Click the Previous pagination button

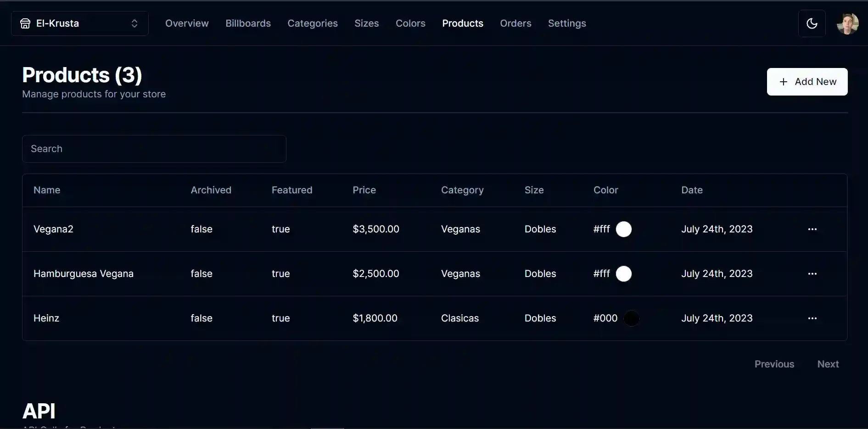(774, 364)
